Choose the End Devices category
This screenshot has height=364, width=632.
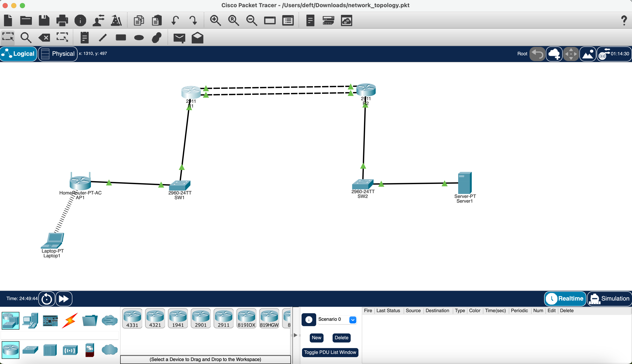(x=30, y=320)
